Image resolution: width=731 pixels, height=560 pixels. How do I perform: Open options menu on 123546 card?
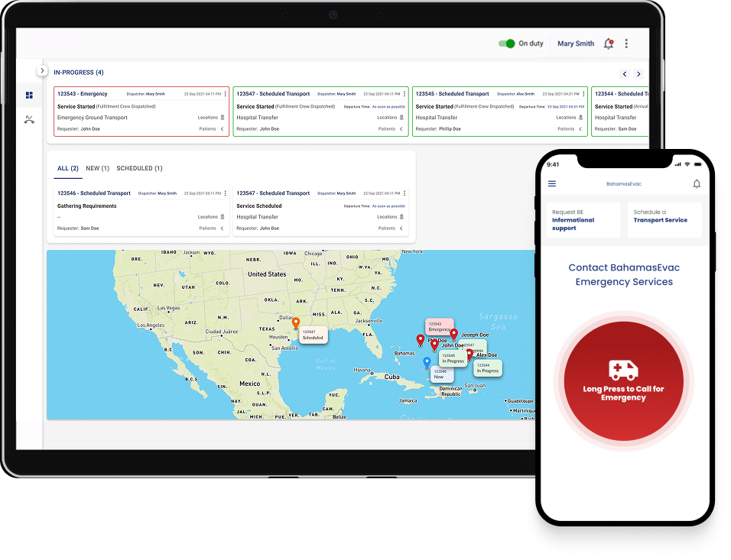225,193
